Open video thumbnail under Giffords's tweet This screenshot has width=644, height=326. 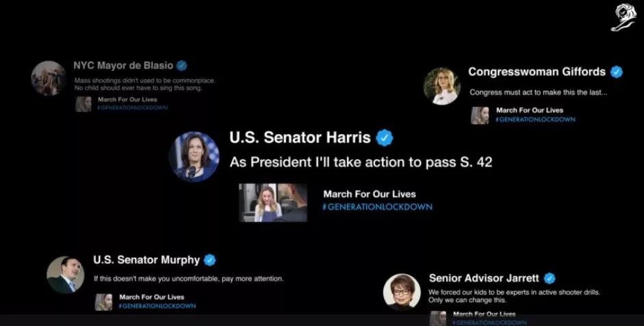[x=480, y=116]
